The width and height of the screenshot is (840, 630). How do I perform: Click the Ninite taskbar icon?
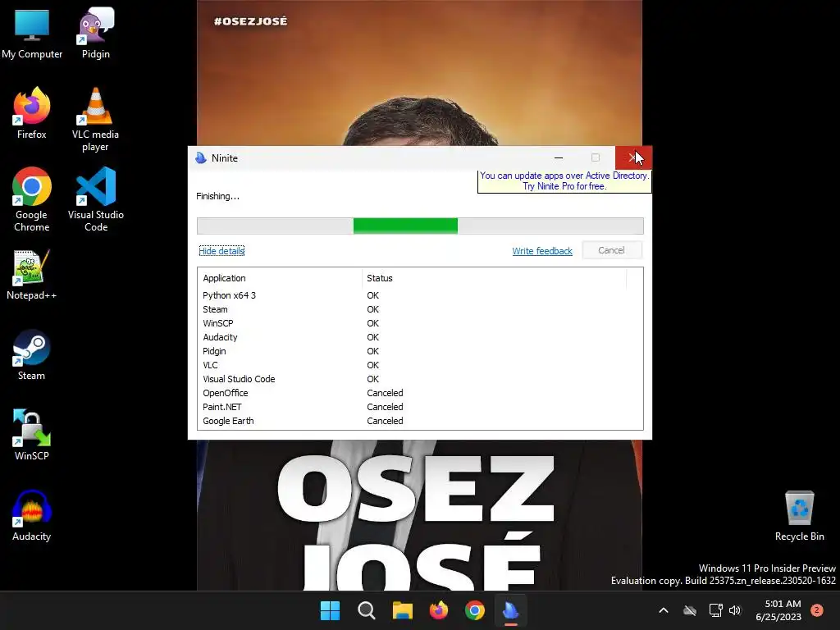pyautogui.click(x=511, y=610)
